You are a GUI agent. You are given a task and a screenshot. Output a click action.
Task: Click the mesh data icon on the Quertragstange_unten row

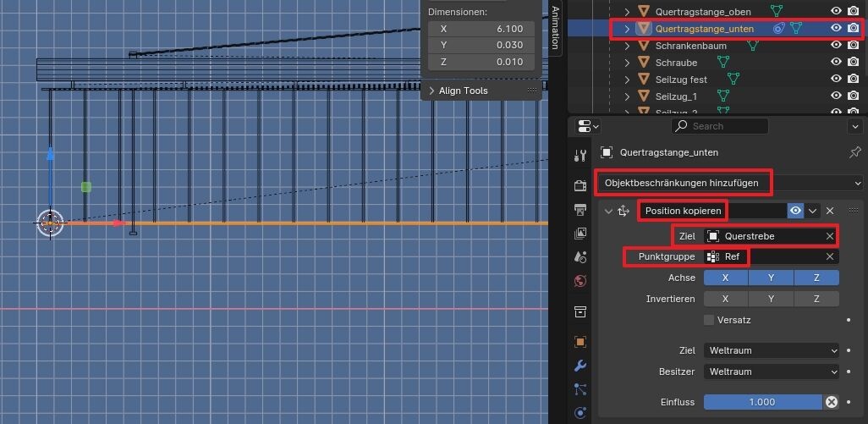point(796,28)
